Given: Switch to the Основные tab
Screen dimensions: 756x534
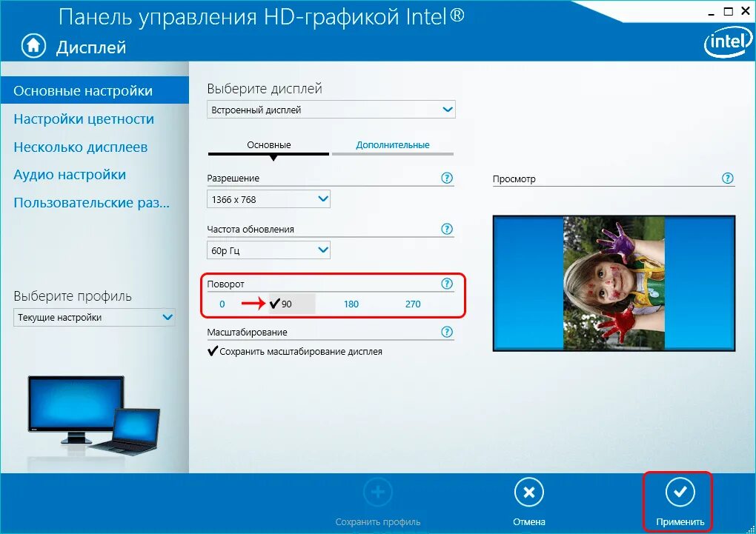Looking at the screenshot, I should coord(268,145).
